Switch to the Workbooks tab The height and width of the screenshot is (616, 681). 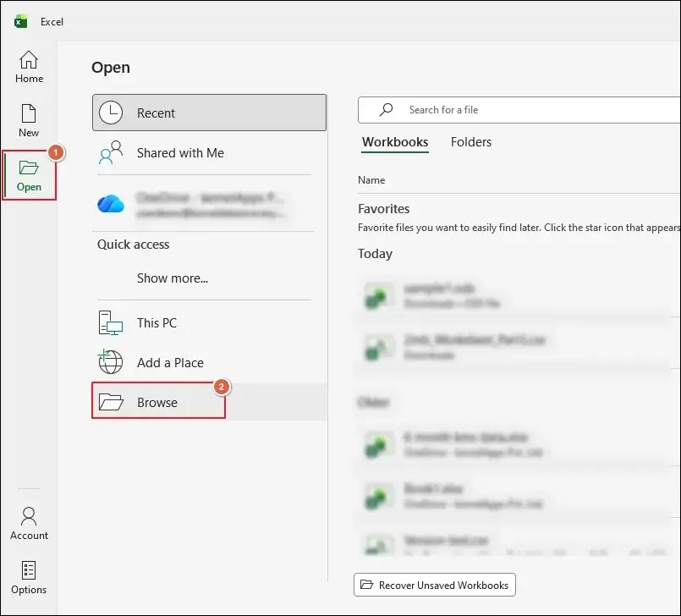(395, 142)
